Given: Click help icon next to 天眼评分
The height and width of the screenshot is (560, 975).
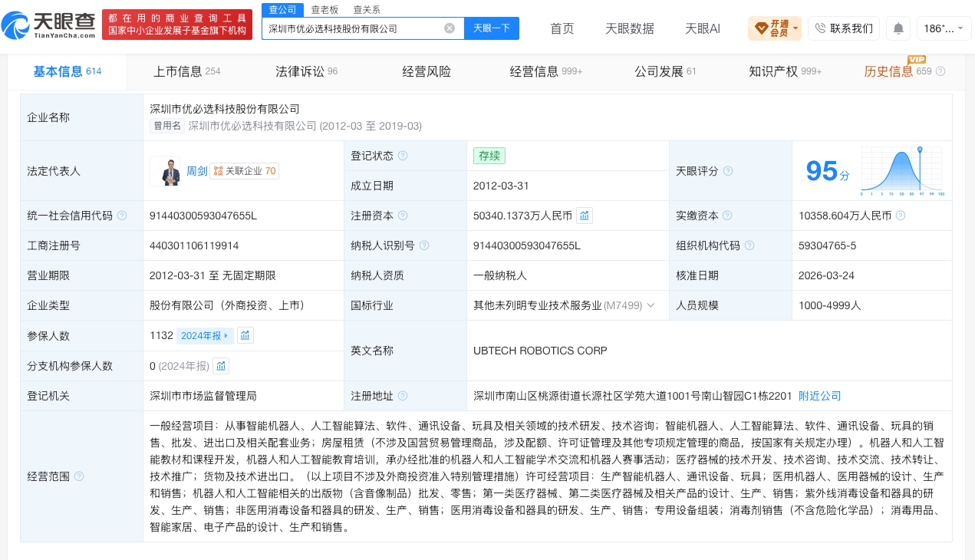Looking at the screenshot, I should click(728, 171).
